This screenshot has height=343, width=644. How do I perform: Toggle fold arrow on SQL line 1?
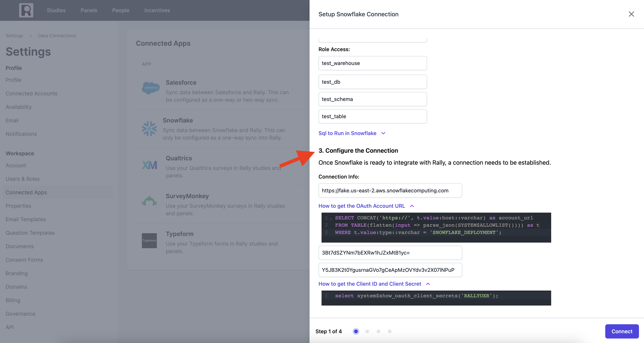coord(331,219)
